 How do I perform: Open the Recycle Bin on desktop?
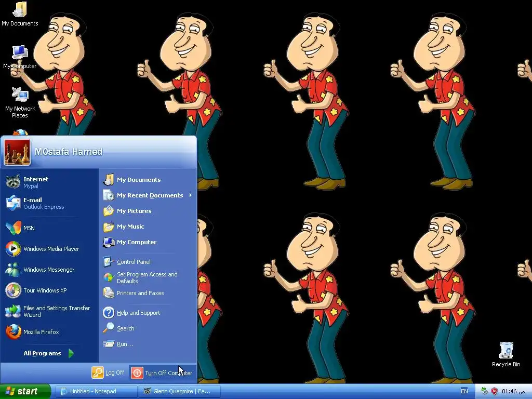pos(506,354)
